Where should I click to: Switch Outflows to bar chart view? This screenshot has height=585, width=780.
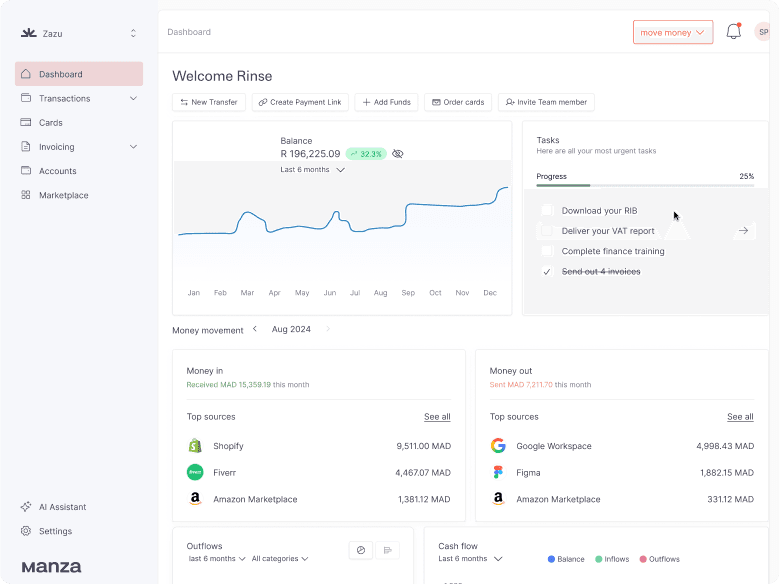pos(388,550)
